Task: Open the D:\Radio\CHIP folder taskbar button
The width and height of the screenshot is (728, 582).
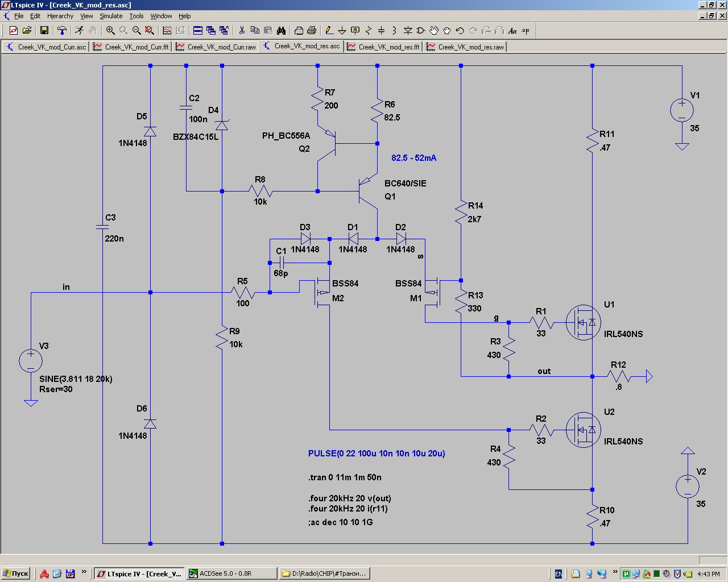Action: [325, 573]
